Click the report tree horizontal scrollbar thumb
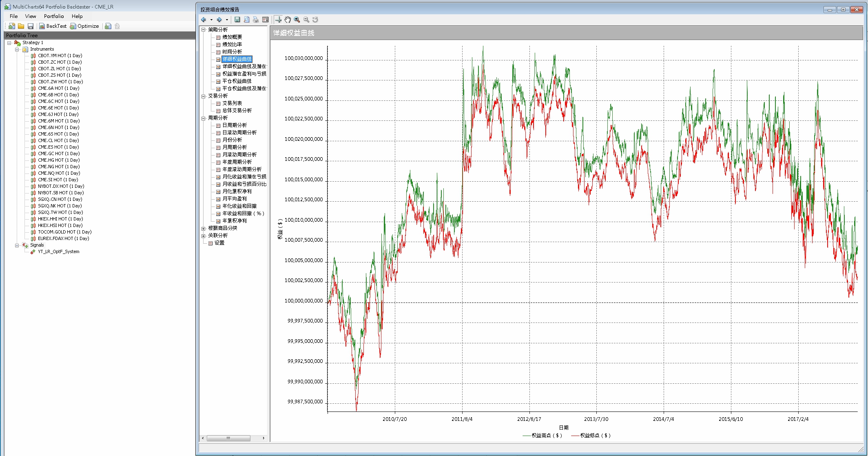The height and width of the screenshot is (456, 868). pos(228,438)
